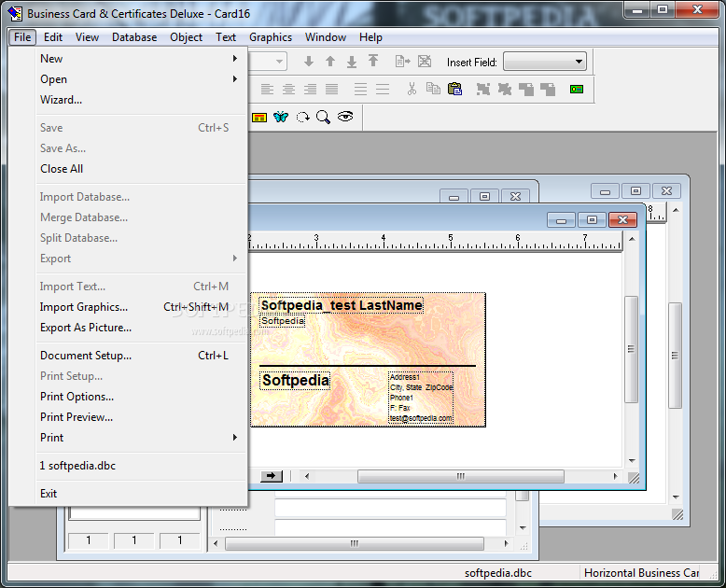Viewport: 726px width, 588px height.
Task: Select the Softpedia_test LastName text on card
Action: click(x=342, y=305)
